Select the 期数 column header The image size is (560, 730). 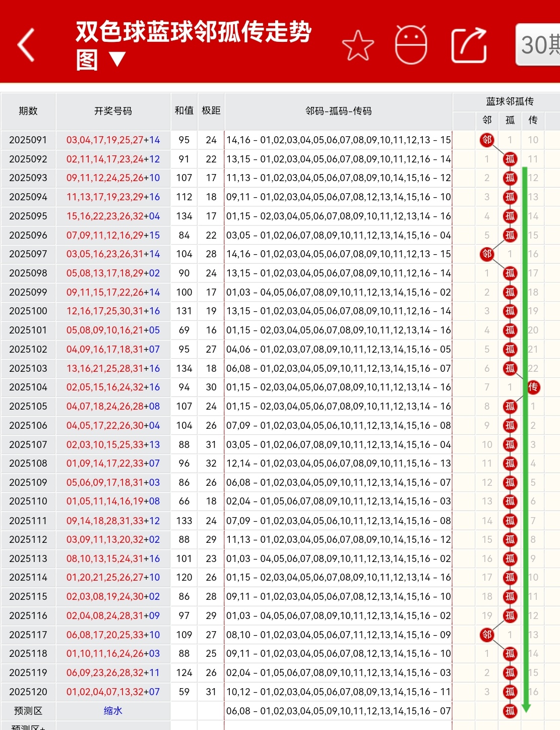[x=28, y=112]
